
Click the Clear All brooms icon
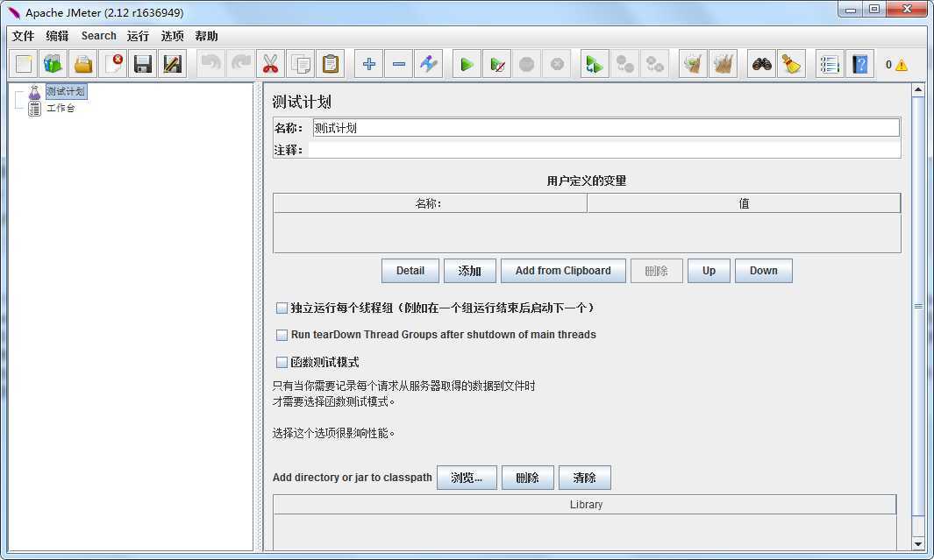point(723,64)
